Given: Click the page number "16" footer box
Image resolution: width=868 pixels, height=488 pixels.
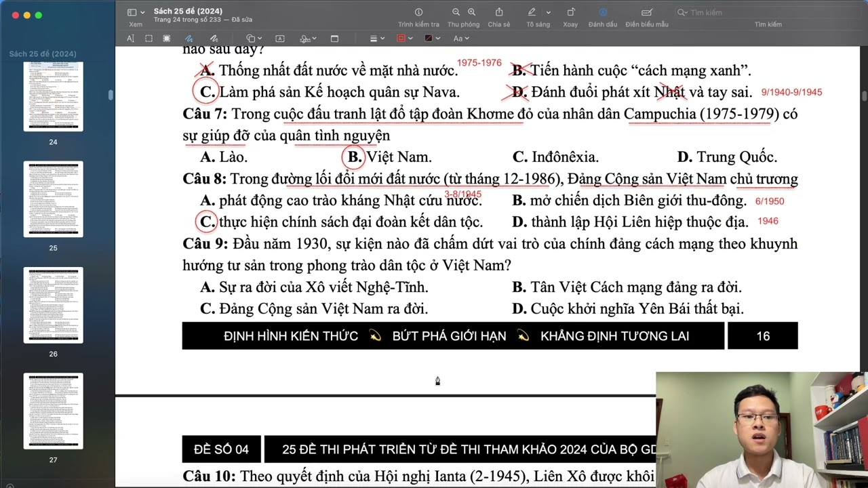Looking at the screenshot, I should click(x=763, y=336).
